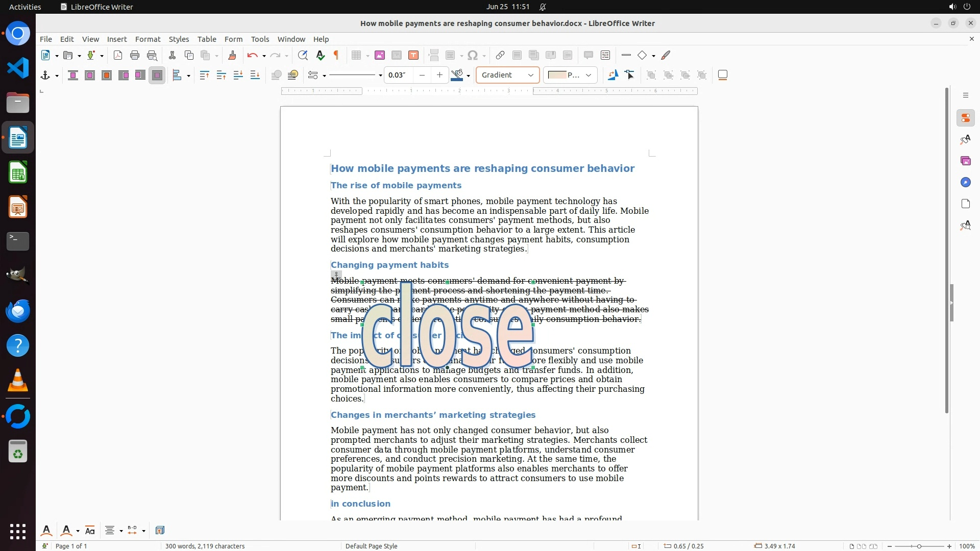Click the zoom slider in status bar

coord(919,546)
